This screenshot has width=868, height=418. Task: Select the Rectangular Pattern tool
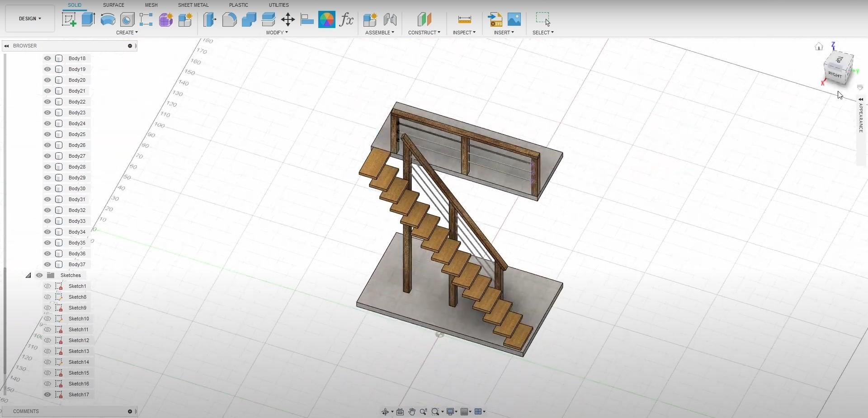pos(146,19)
